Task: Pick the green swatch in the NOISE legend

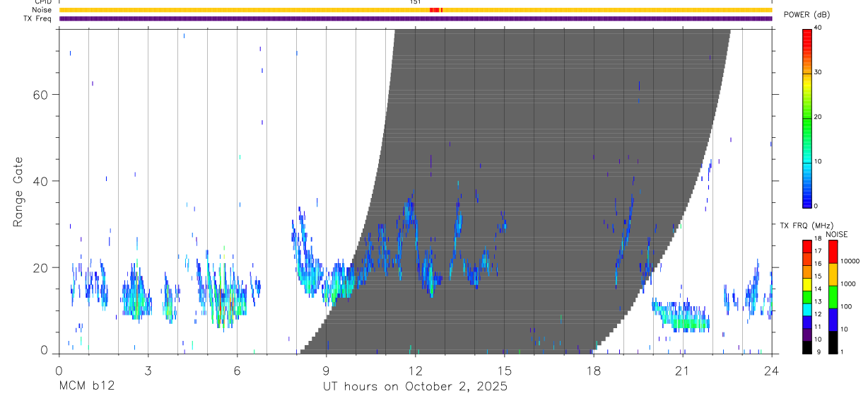Action: pos(833,296)
